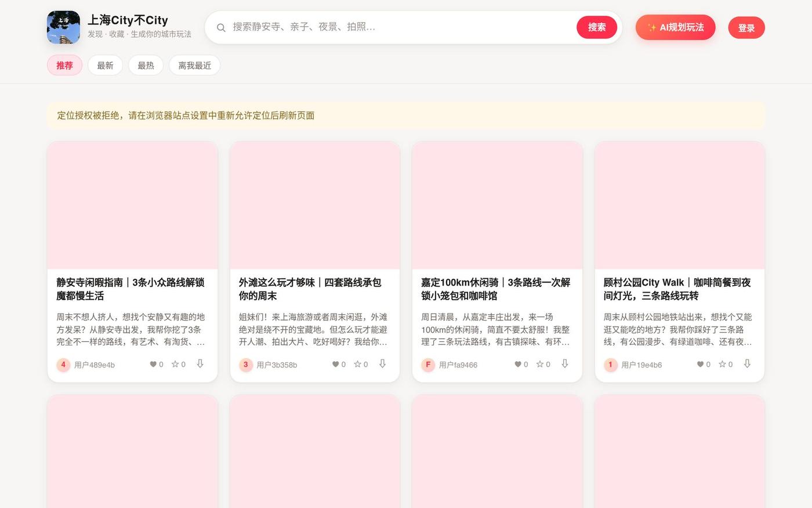812x508 pixels.
Task: Like the 静安寺闲暇指南 post heart icon
Action: [153, 365]
